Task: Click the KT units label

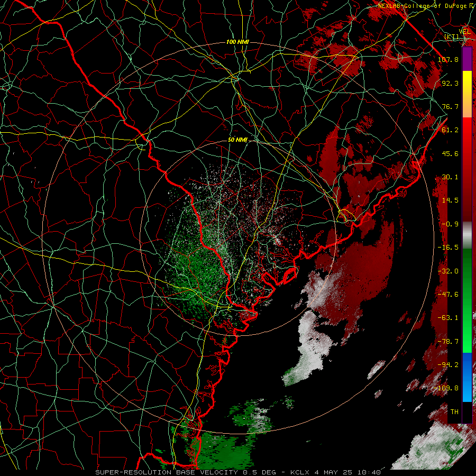Action: pyautogui.click(x=452, y=36)
